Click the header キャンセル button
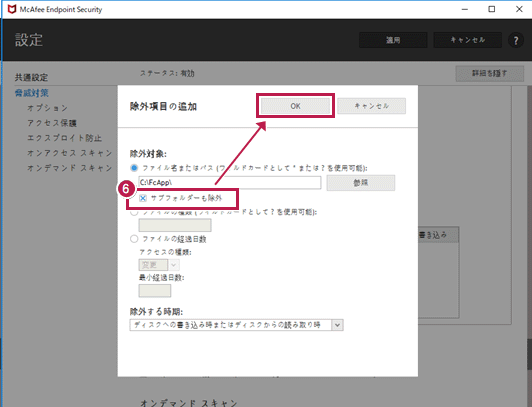Image resolution: width=532 pixels, height=407 pixels. [468, 40]
